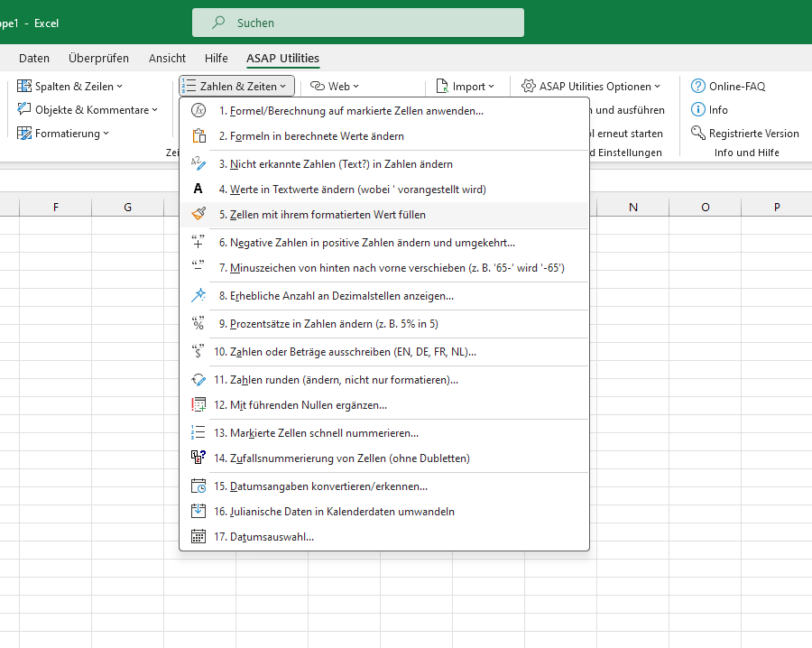The width and height of the screenshot is (812, 648).
Task: Click the Info text button
Action: tap(718, 110)
